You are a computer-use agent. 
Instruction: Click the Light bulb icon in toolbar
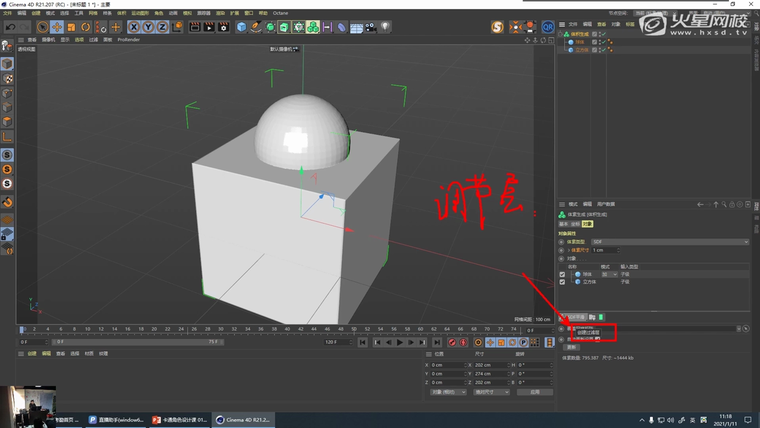click(x=385, y=27)
